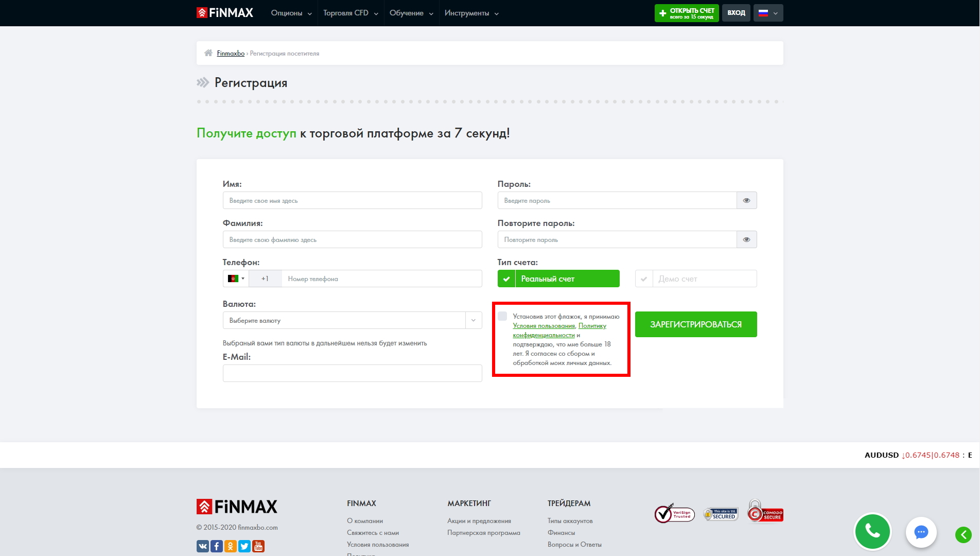Click the green left-arrow collapse icon
Viewport: 980px width, 556px height.
pos(963,535)
